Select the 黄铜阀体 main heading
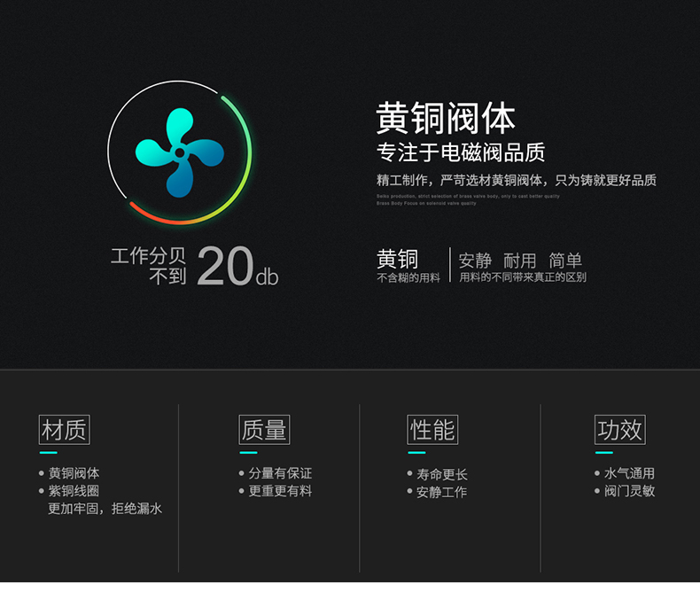 446,118
